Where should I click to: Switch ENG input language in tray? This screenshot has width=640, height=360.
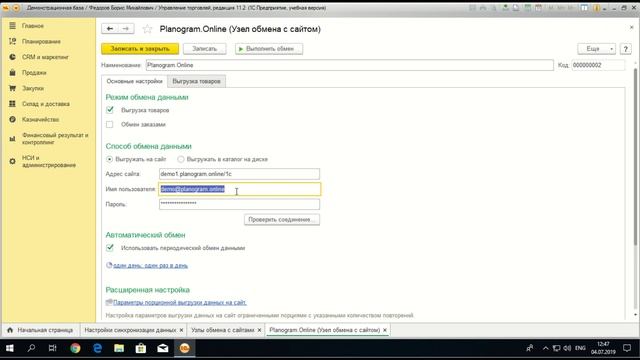pos(580,348)
